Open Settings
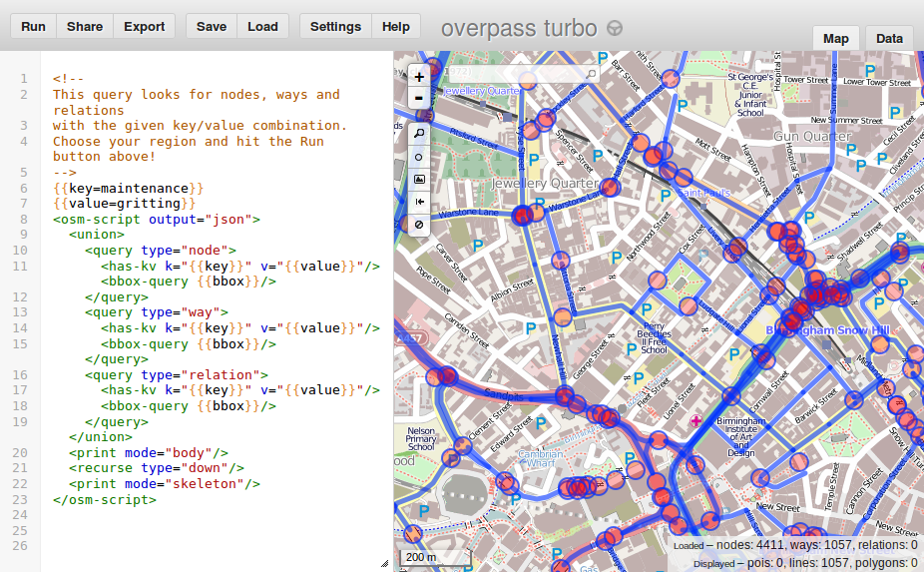Image resolution: width=924 pixels, height=572 pixels. point(335,27)
